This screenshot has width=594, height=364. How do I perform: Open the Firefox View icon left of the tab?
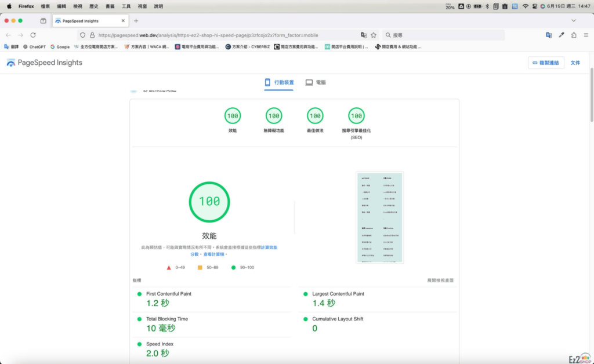coord(43,21)
